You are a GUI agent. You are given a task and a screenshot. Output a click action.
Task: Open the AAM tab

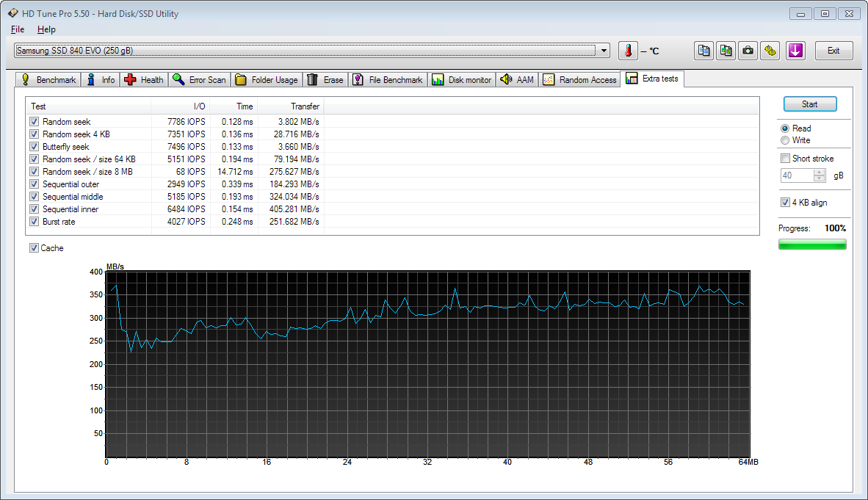coord(517,80)
